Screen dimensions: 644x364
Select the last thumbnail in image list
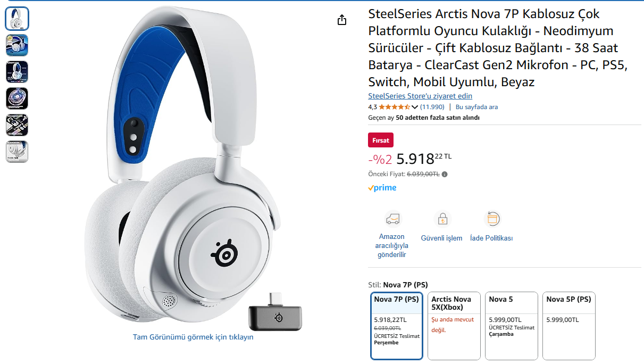tap(17, 152)
